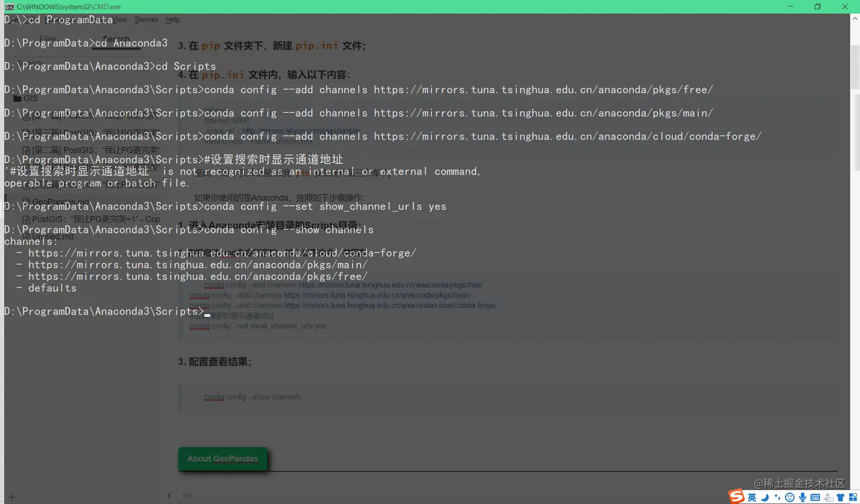860x504 pixels.
Task: Click the conda-forge URL in channels output
Action: tap(222, 253)
